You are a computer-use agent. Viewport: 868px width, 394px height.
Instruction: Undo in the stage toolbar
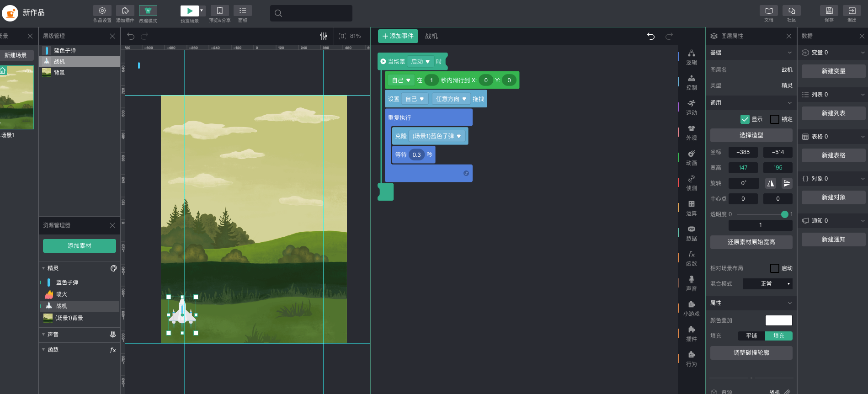coord(131,36)
